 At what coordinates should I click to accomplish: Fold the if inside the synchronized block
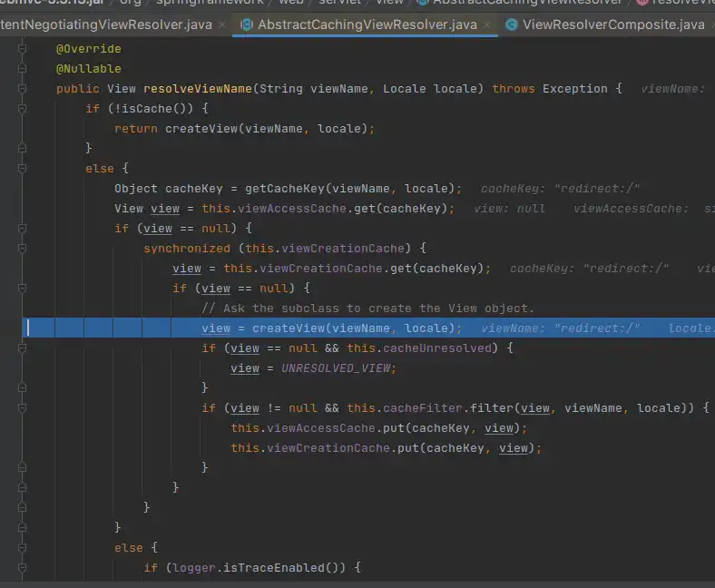22,289
